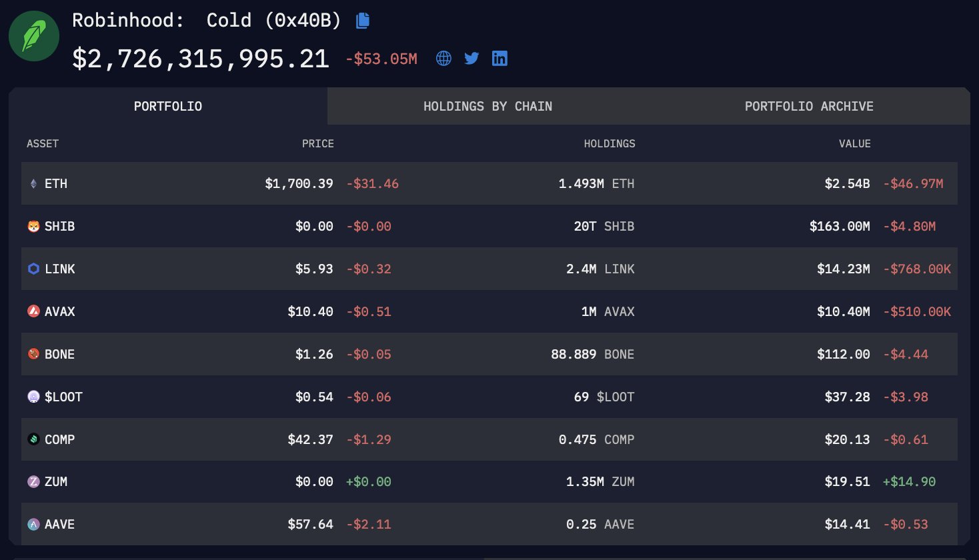Open the LinkedIn profile icon
The width and height of the screenshot is (979, 560).
500,58
